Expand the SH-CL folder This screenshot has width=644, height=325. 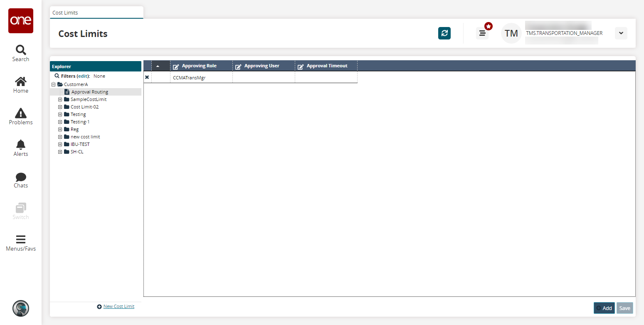(60, 152)
